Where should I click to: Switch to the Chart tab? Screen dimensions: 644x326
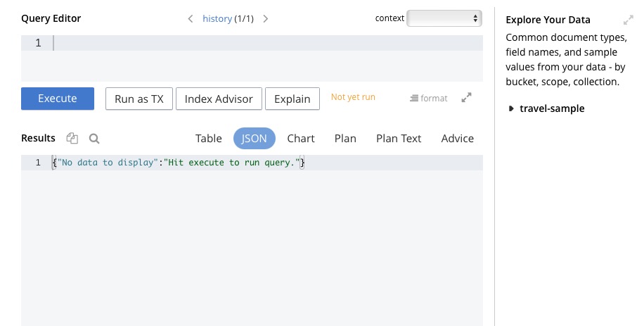[301, 138]
